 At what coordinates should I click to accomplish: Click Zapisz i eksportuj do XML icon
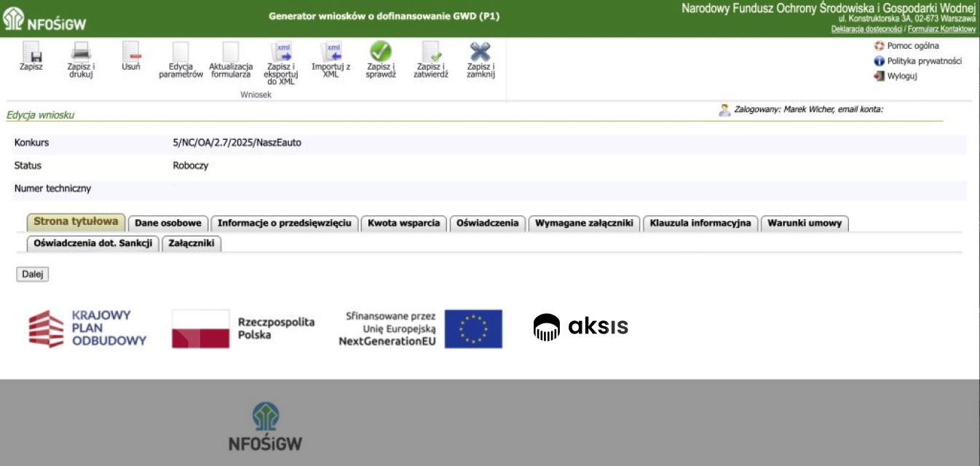(281, 52)
